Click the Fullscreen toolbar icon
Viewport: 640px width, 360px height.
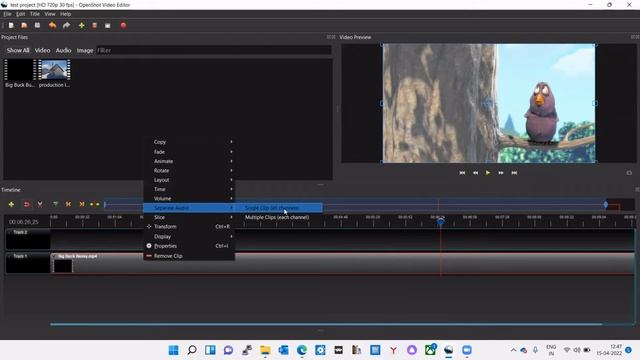pyautogui.click(x=108, y=25)
